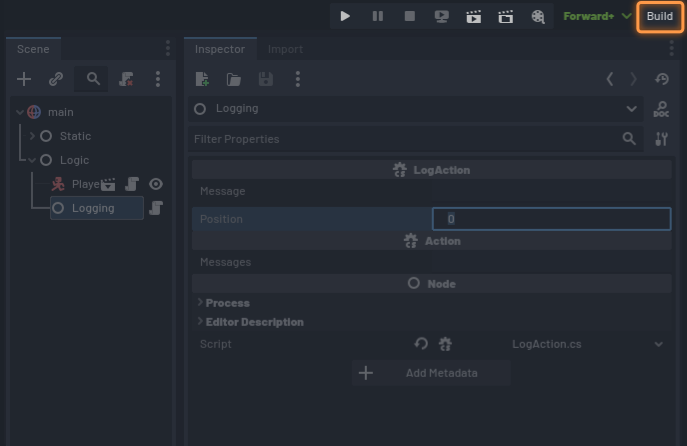This screenshot has width=687, height=446.
Task: Revert the Script property with reset arrow
Action: 421,344
